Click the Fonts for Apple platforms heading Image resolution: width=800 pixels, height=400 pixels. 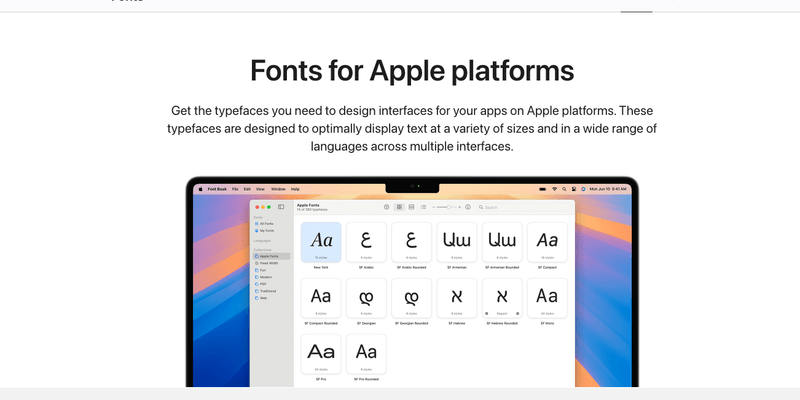coord(412,70)
